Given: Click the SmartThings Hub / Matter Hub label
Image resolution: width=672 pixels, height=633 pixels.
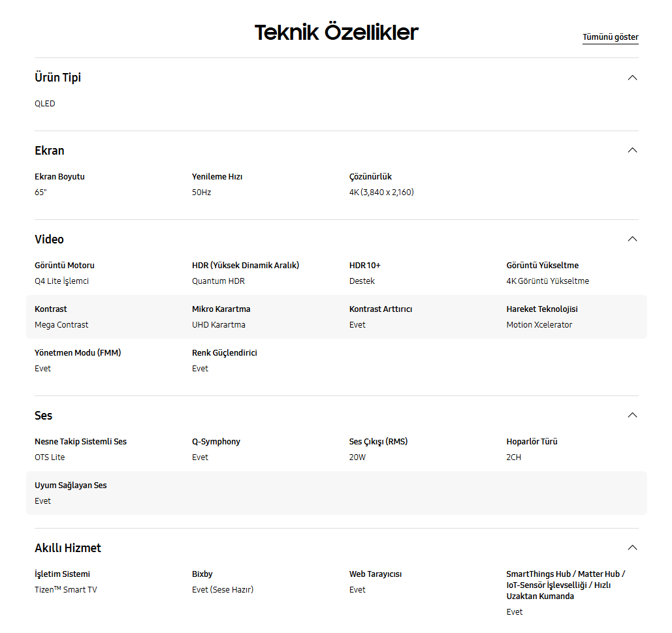Looking at the screenshot, I should [x=565, y=574].
